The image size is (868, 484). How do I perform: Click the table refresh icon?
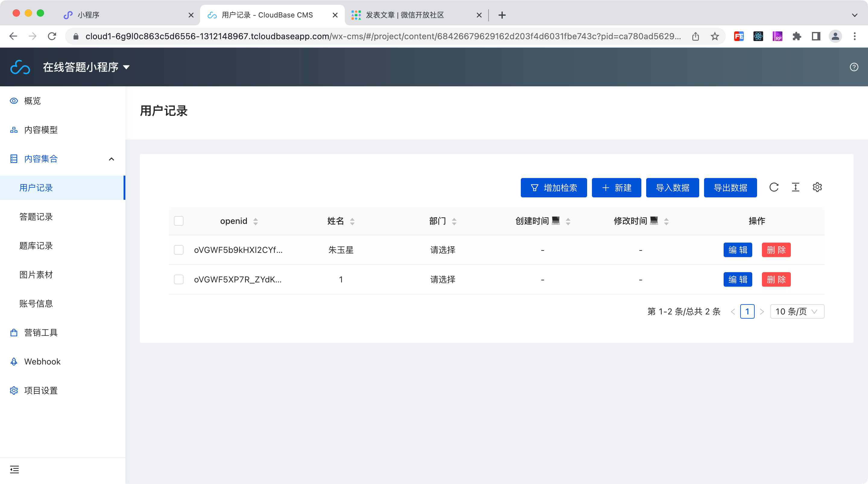pyautogui.click(x=774, y=187)
